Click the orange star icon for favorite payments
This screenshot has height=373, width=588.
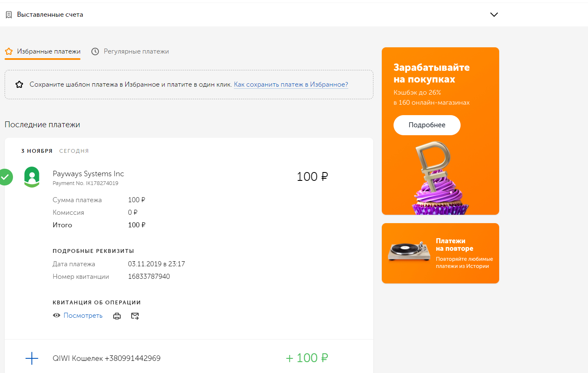coord(9,51)
